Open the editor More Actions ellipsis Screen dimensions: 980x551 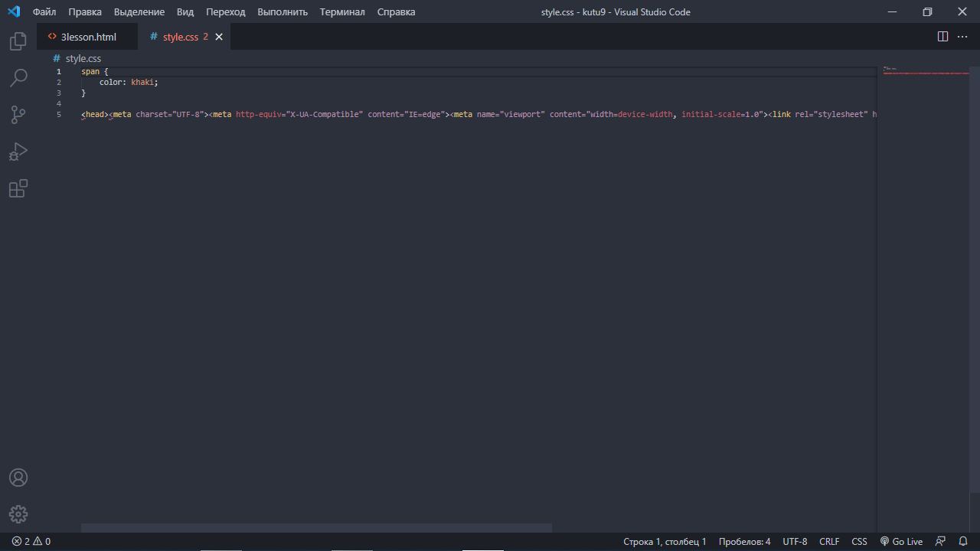tap(963, 37)
